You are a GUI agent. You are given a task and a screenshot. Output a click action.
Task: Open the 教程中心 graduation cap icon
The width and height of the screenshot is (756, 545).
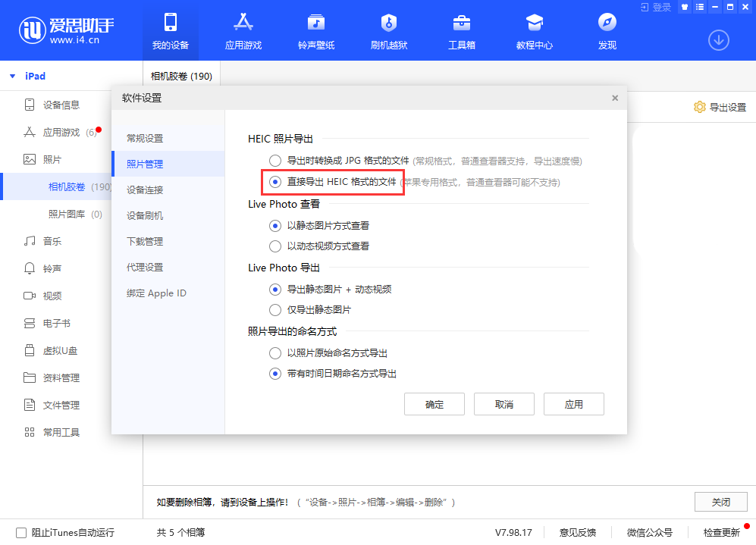[535, 22]
